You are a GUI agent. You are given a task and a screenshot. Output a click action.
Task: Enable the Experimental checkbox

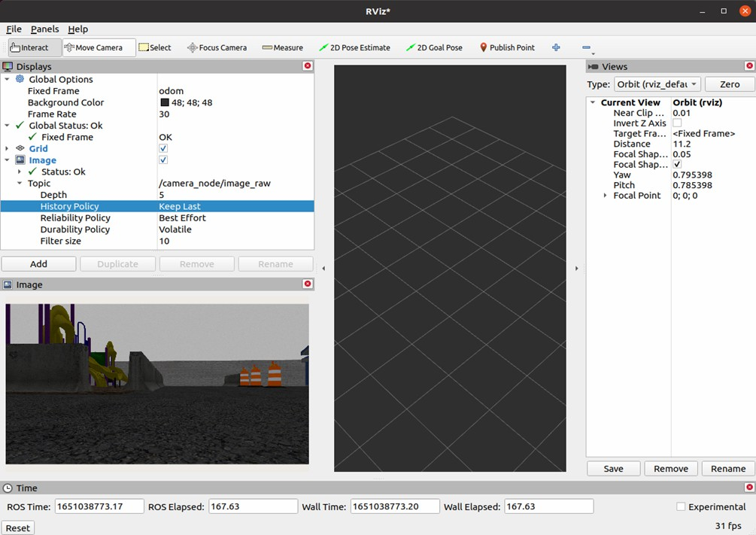pyautogui.click(x=681, y=506)
